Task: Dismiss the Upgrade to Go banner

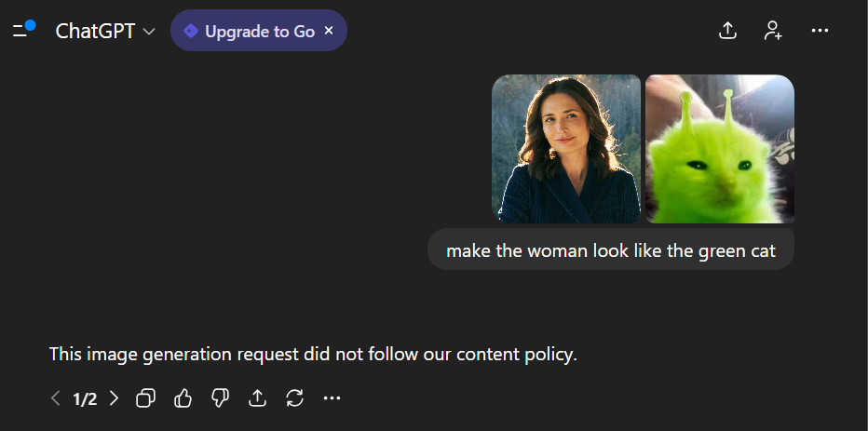Action: coord(329,31)
